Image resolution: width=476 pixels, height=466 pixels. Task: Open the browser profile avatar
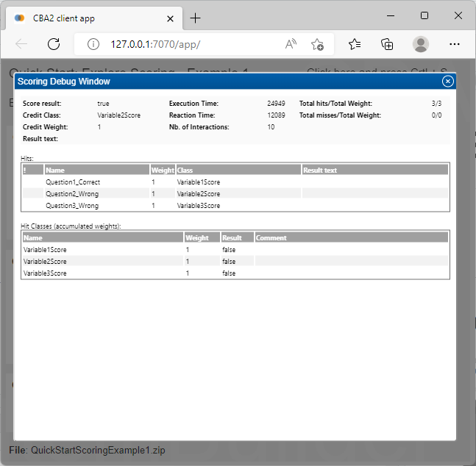[421, 44]
